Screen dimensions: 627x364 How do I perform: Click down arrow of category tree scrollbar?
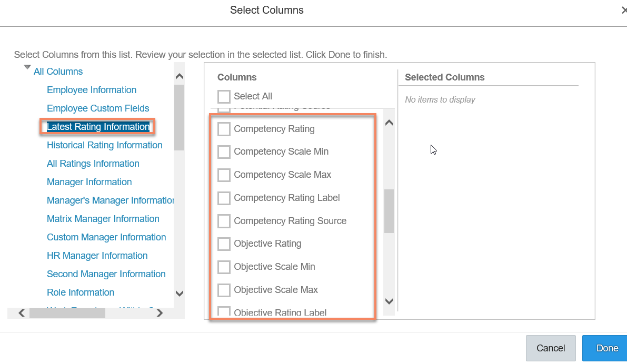[180, 294]
